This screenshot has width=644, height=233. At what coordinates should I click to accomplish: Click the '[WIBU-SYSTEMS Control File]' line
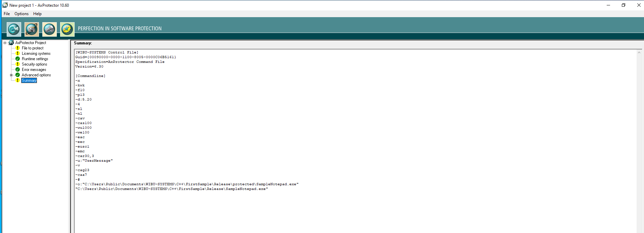pos(107,52)
